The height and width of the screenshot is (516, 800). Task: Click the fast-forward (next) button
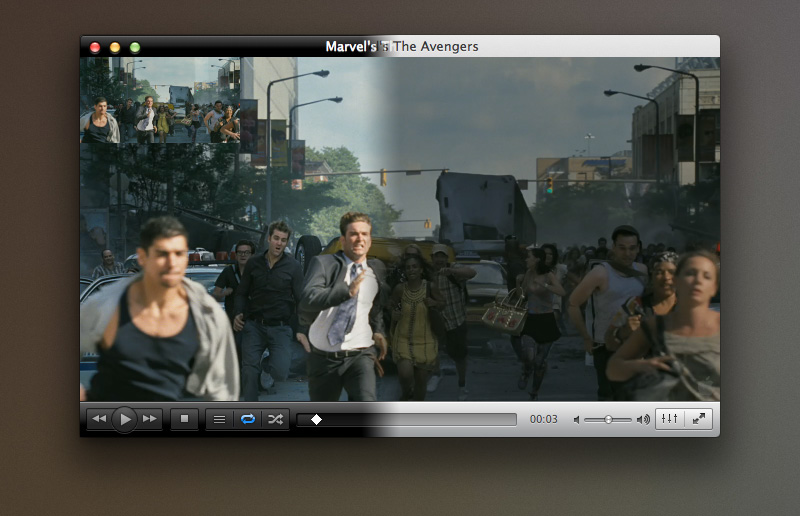pyautogui.click(x=151, y=419)
